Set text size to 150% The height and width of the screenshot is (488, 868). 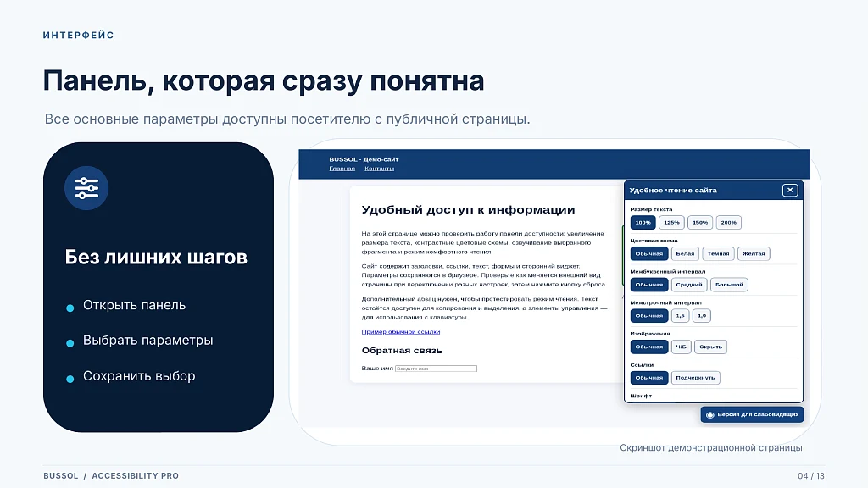tap(700, 223)
